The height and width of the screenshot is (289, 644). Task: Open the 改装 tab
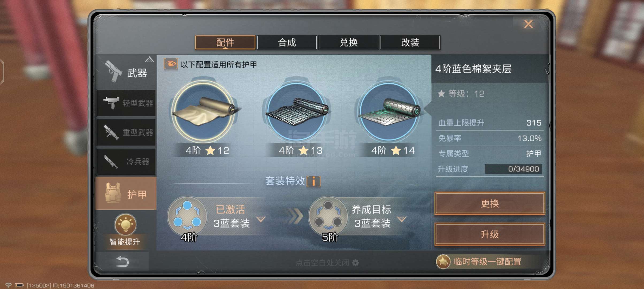pyautogui.click(x=410, y=43)
